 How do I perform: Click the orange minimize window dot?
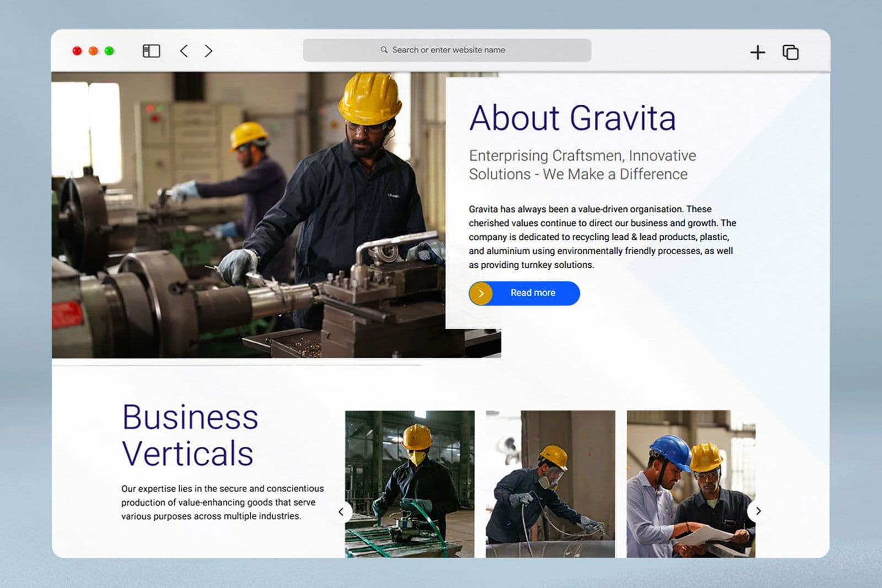[x=93, y=51]
